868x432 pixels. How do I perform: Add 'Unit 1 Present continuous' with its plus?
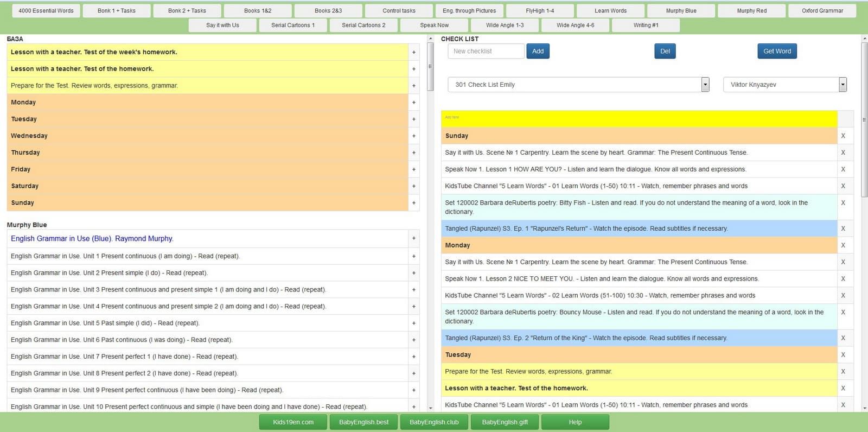click(413, 256)
